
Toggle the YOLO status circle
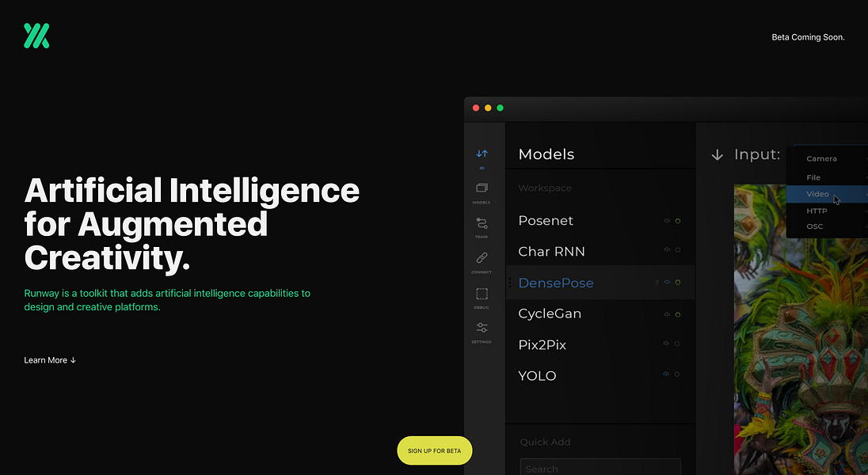tap(677, 374)
